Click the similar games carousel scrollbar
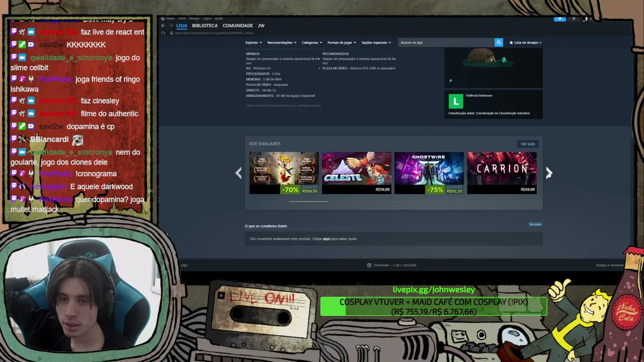The width and height of the screenshot is (644, 362). pos(308,202)
